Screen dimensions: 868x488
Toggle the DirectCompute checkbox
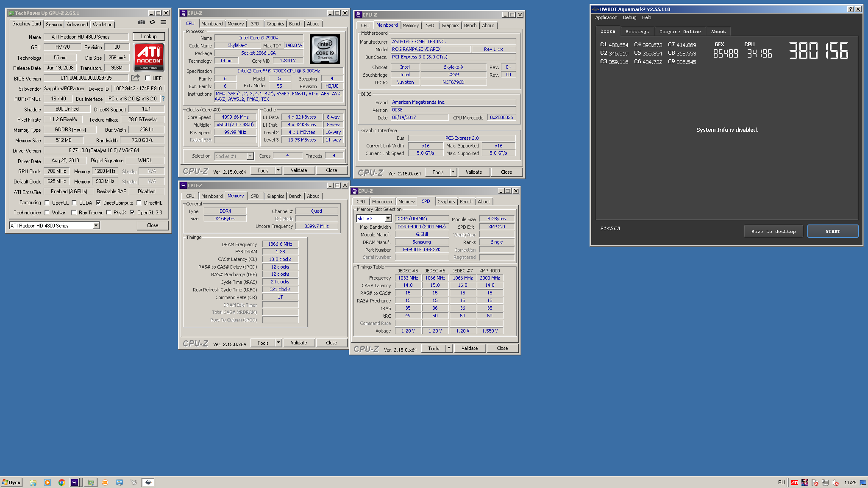point(98,203)
